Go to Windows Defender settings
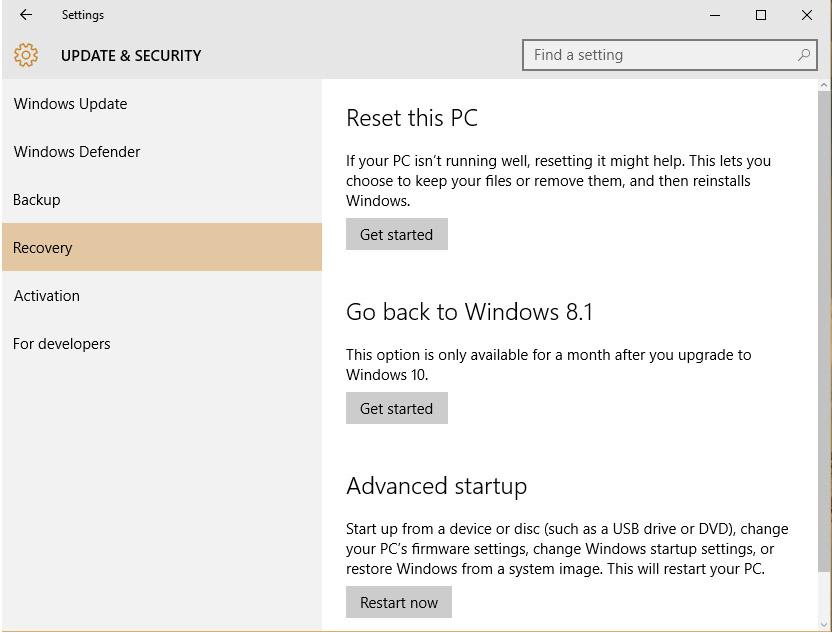Image resolution: width=832 pixels, height=633 pixels. (x=77, y=152)
